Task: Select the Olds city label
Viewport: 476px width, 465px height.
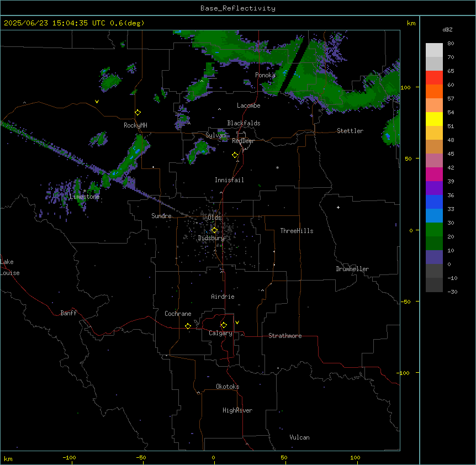Action: 214,218
